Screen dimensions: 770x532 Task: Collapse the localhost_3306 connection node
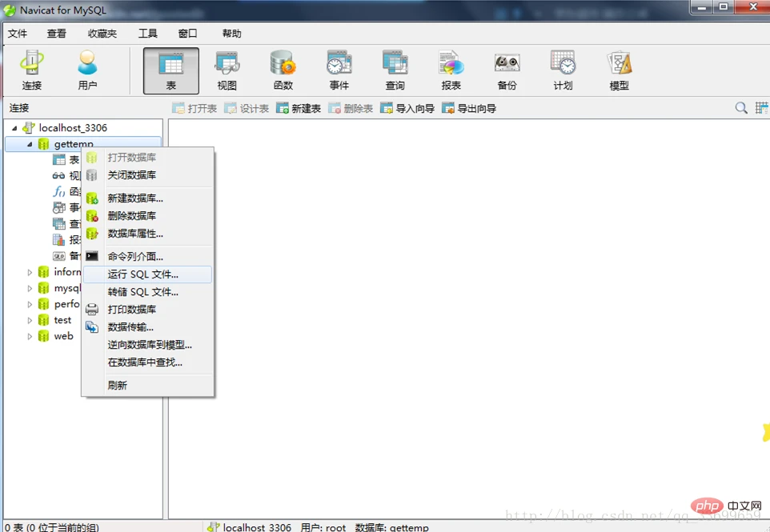point(14,128)
